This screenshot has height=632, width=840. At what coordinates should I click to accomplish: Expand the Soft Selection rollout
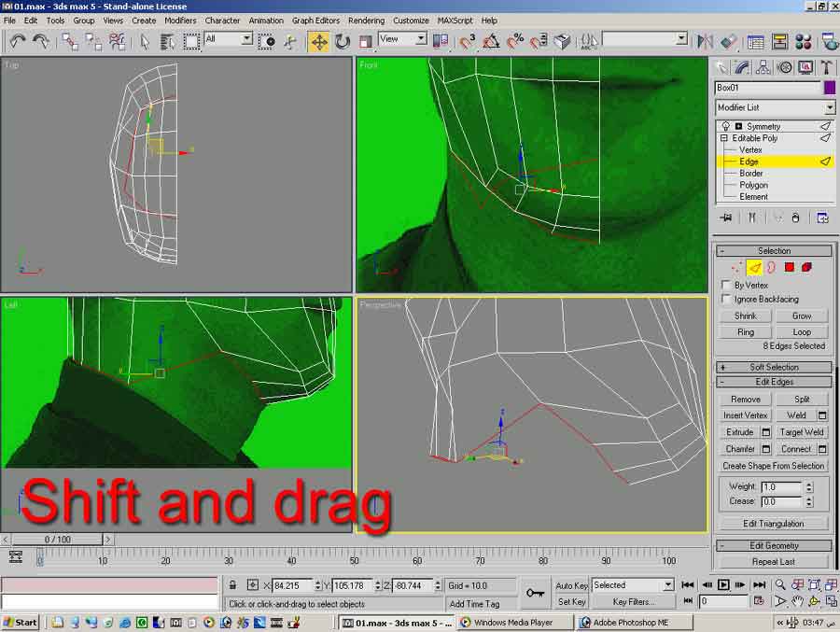[774, 367]
